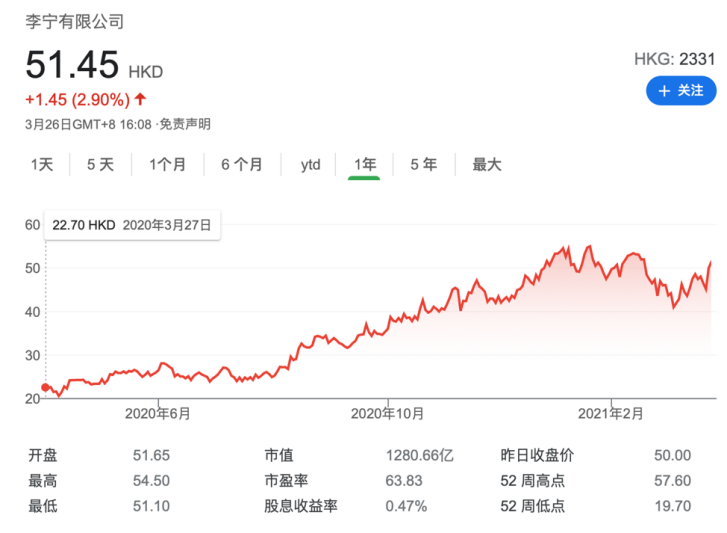
Task: Click the 最低 value 51.10
Action: [151, 506]
